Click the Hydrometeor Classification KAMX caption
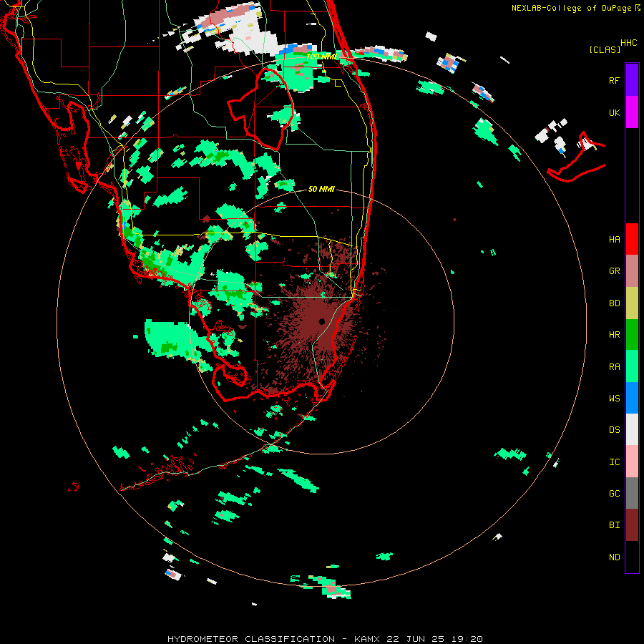Viewport: 644px width, 644px height. click(x=325, y=639)
